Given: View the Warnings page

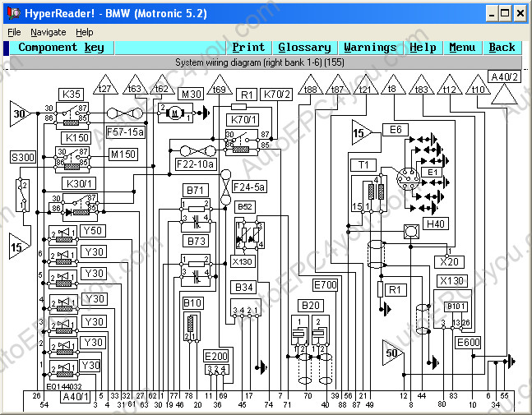Looking at the screenshot, I should [370, 48].
